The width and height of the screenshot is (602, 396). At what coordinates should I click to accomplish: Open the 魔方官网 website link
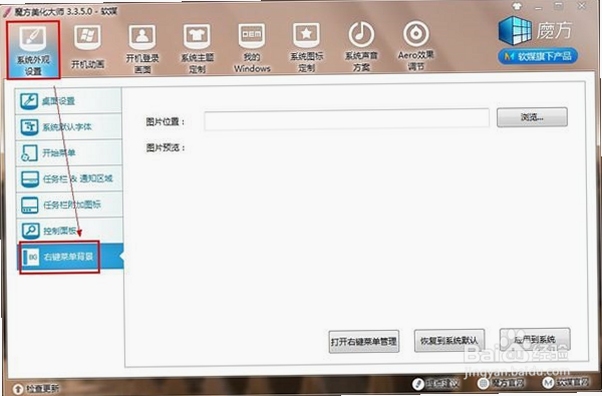click(501, 383)
